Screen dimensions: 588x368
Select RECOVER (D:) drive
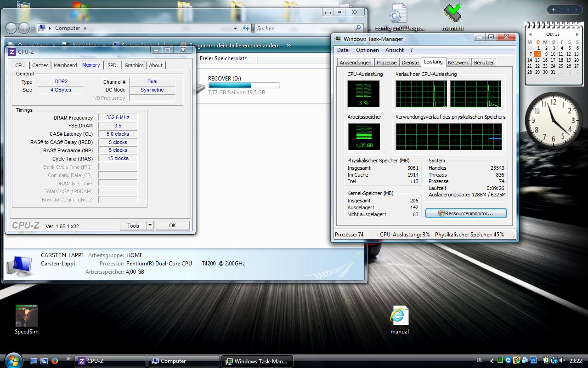225,79
